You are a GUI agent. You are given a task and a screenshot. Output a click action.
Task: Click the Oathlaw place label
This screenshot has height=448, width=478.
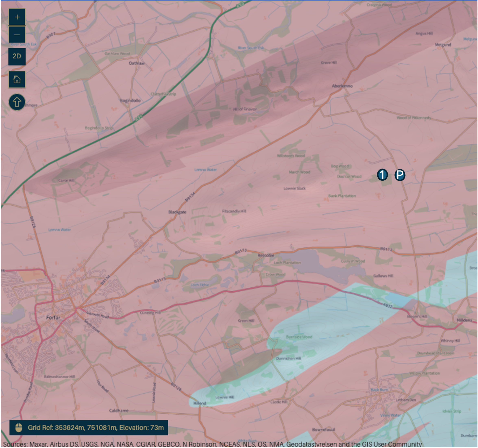tap(137, 63)
